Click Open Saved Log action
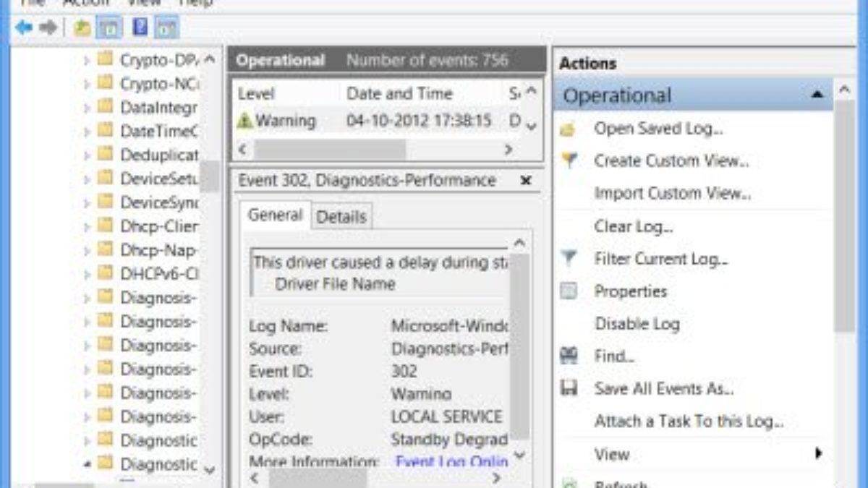The image size is (868, 488). [658, 129]
